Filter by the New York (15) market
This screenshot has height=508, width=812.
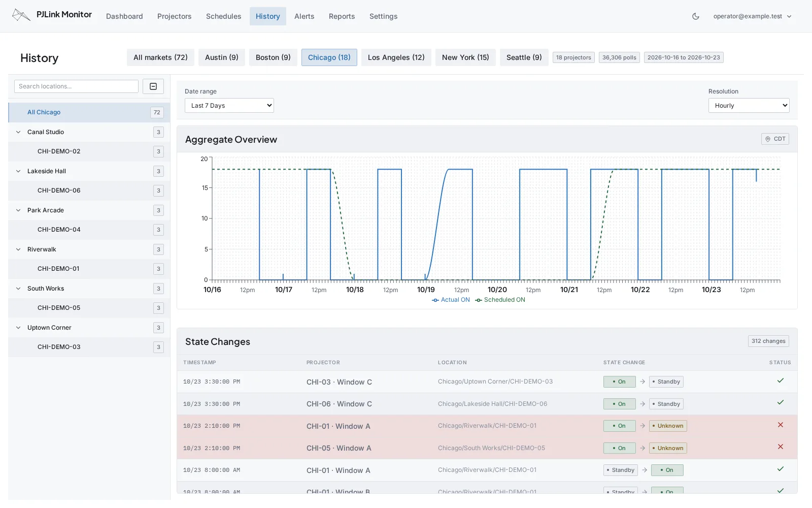pyautogui.click(x=465, y=57)
